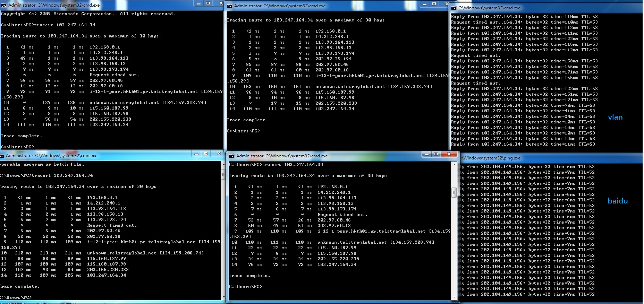Viewport: 644px width, 304px height.
Task: Click the '76 ms' value in hop 14
Action: [255, 264]
